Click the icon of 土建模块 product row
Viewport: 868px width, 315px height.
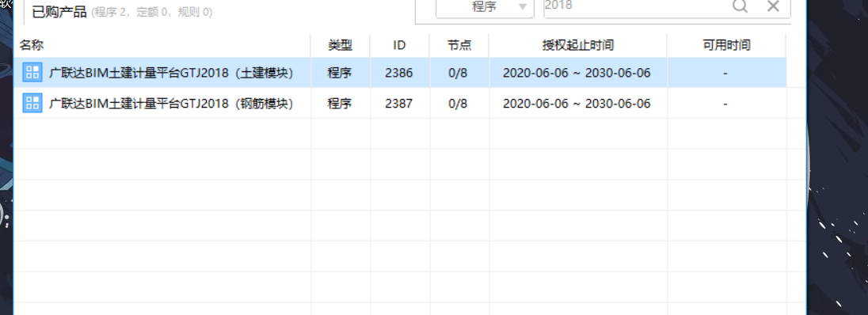(x=32, y=73)
